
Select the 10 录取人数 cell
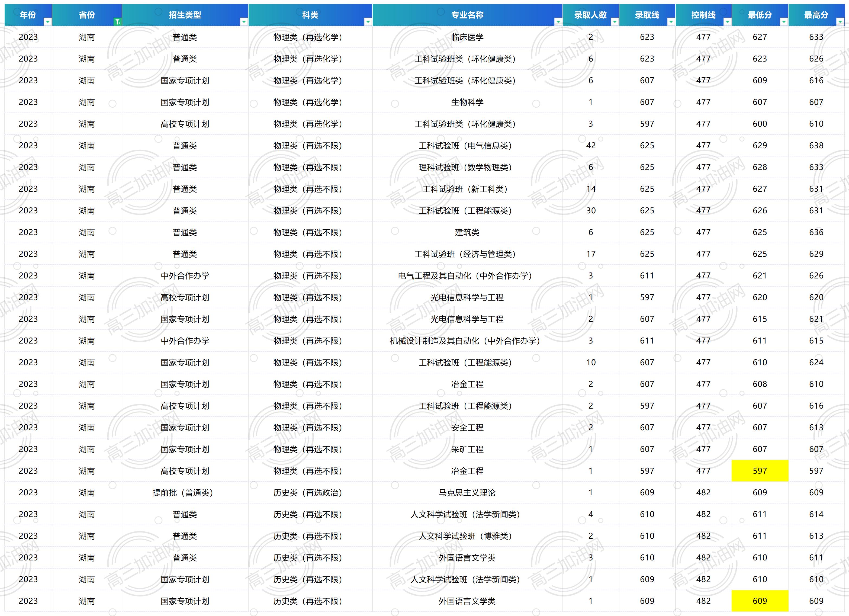point(591,362)
